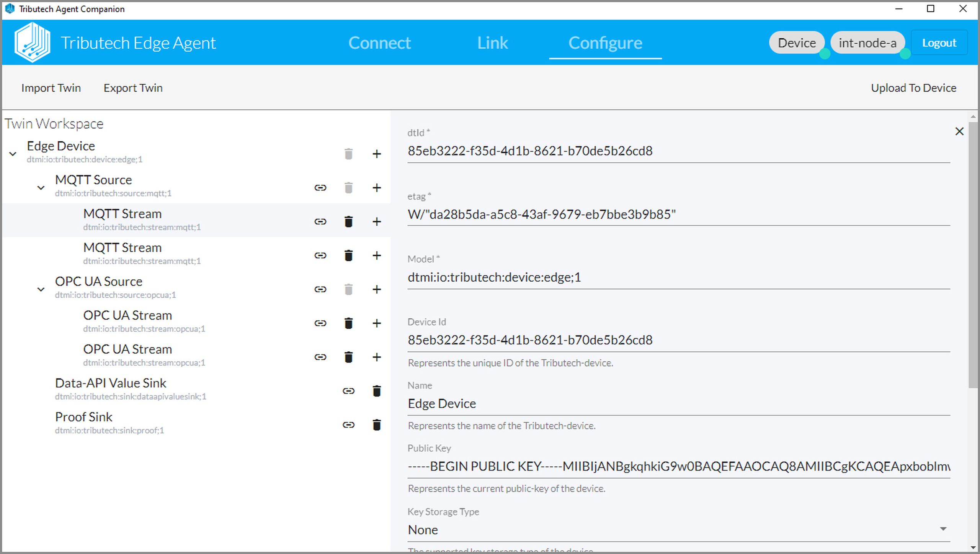This screenshot has width=980, height=554.
Task: Click the link icon on Proof Sink
Action: [x=348, y=425]
